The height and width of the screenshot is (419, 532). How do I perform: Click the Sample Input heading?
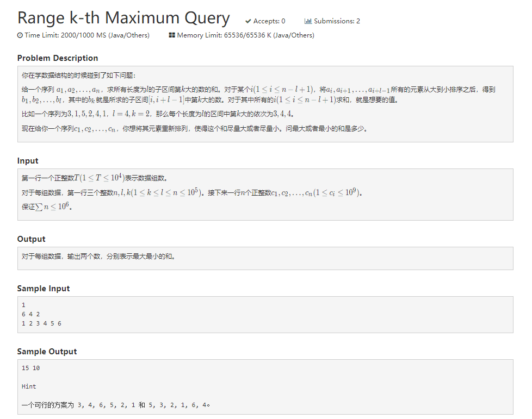[44, 289]
